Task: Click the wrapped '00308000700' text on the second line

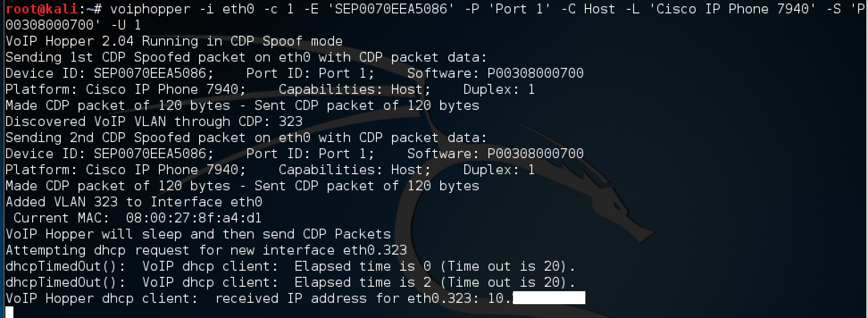Action: 50,25
